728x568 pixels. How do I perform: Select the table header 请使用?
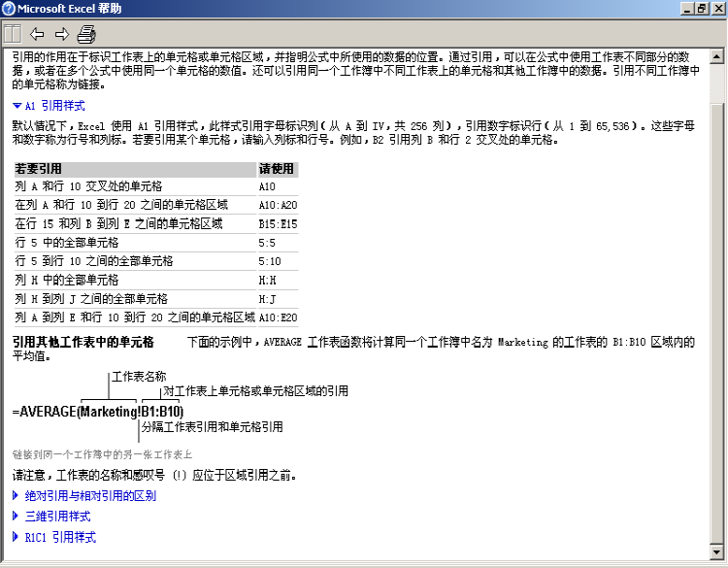[277, 169]
